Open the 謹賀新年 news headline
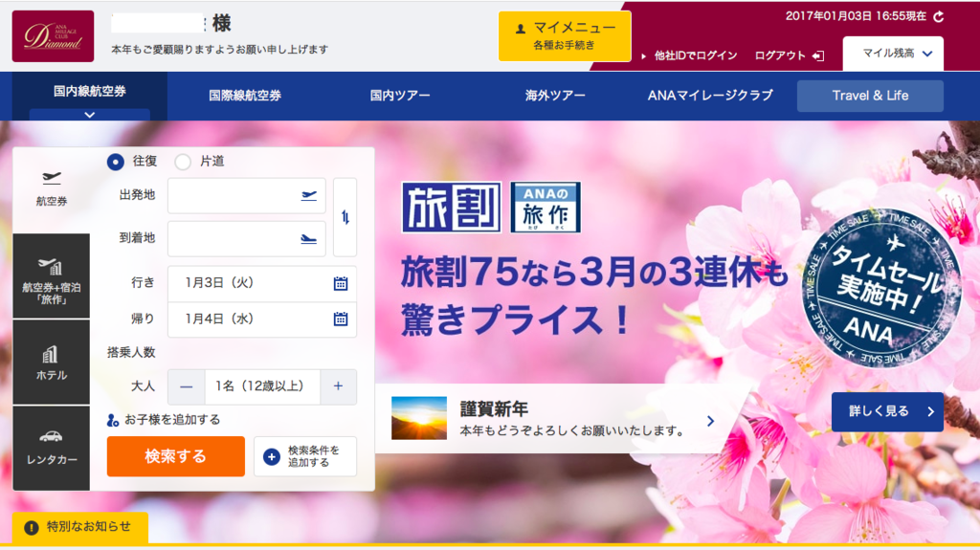This screenshot has width=980, height=550. coord(494,408)
